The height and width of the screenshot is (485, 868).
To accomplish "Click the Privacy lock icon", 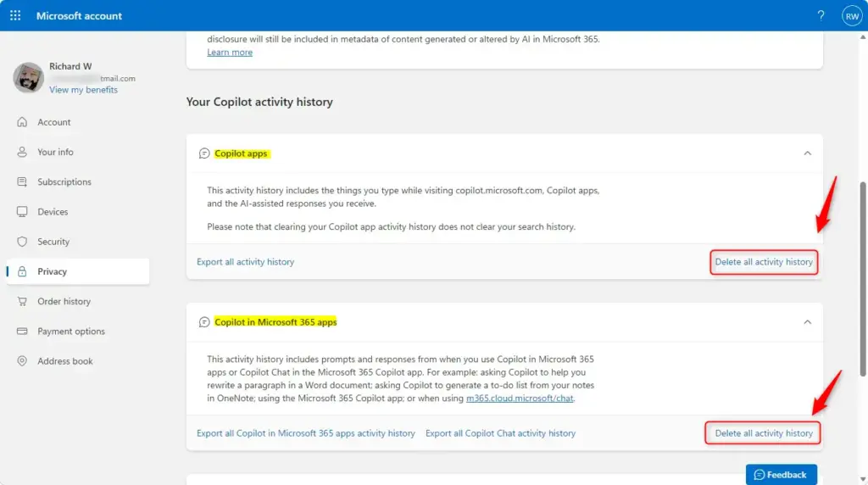I will click(22, 271).
